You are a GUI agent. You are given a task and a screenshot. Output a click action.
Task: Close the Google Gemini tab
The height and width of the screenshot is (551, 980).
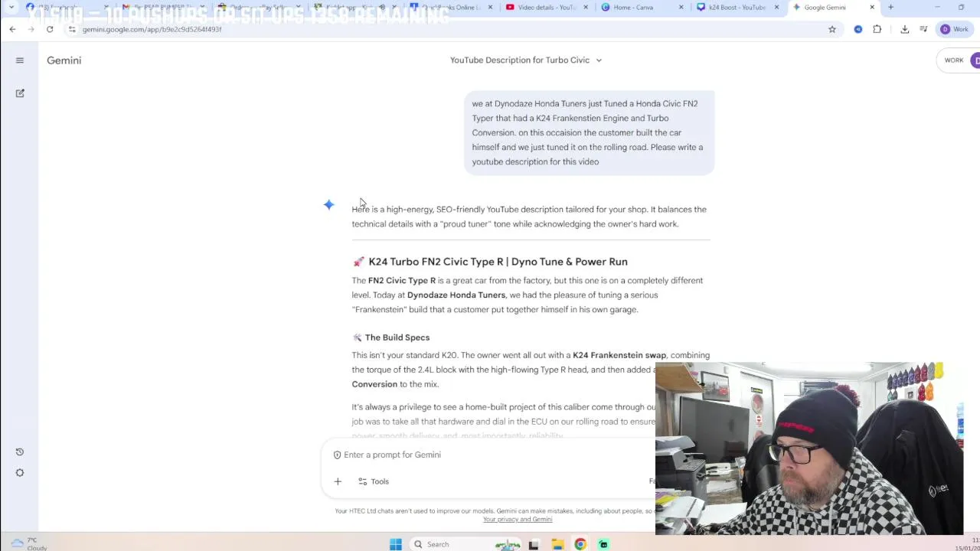click(x=872, y=7)
